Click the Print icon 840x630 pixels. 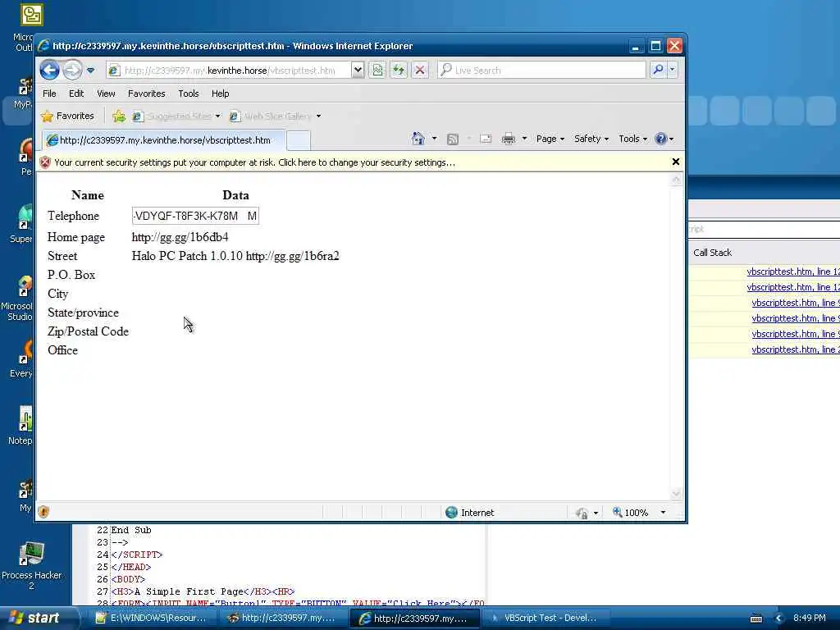click(509, 139)
